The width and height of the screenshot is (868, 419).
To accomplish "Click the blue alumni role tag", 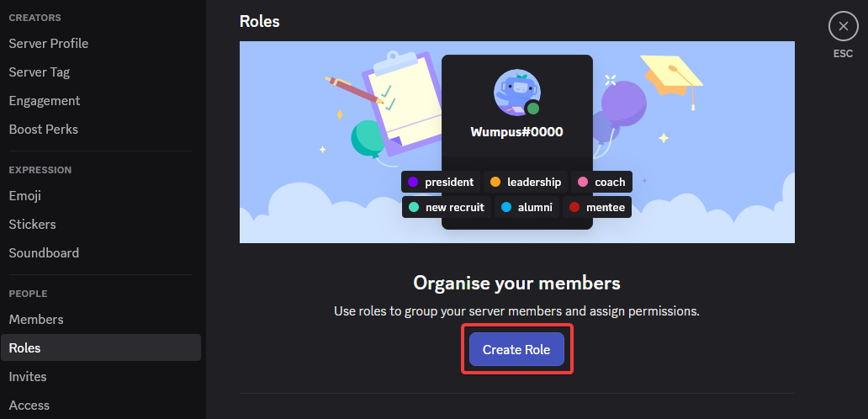I will [x=526, y=207].
